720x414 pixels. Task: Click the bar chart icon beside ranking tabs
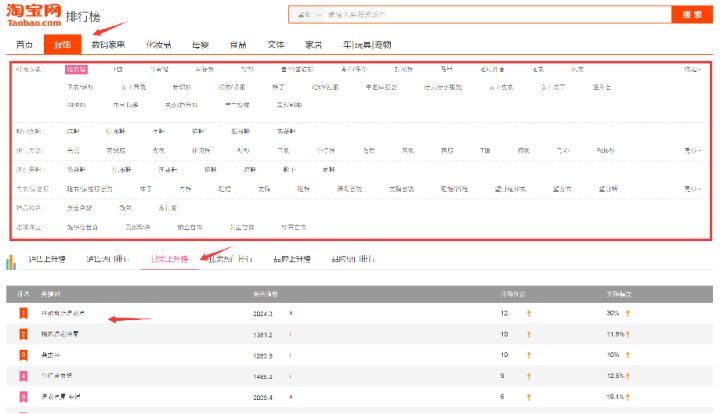pos(12,262)
